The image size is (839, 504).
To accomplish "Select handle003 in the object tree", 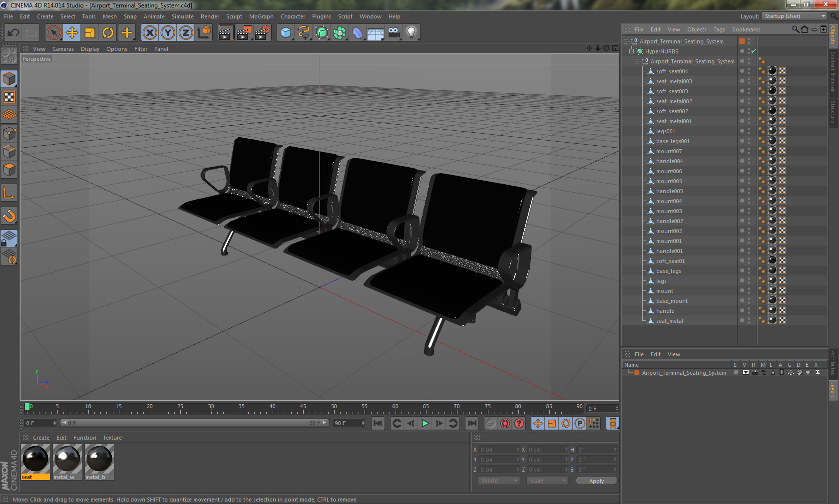I will click(x=670, y=191).
